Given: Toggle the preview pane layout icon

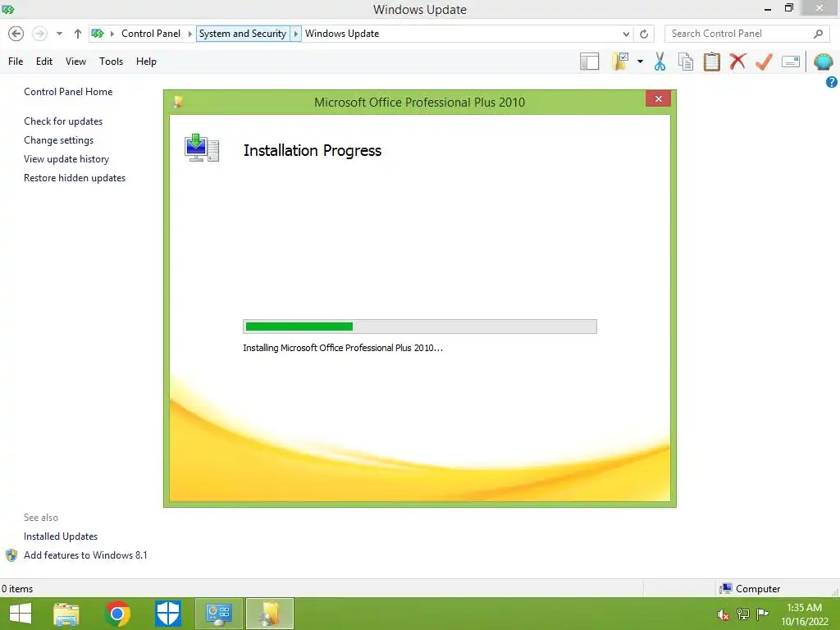Looking at the screenshot, I should coord(589,62).
